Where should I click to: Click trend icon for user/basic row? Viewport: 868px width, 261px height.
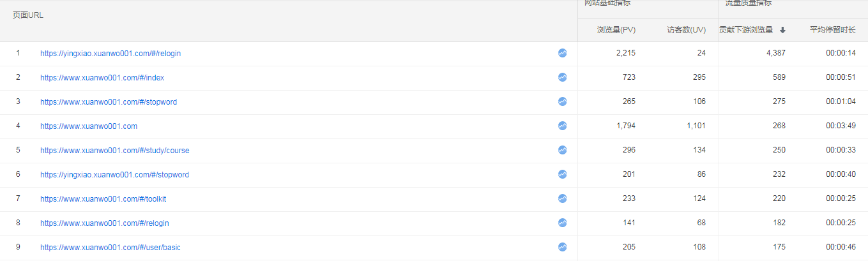pyautogui.click(x=562, y=248)
